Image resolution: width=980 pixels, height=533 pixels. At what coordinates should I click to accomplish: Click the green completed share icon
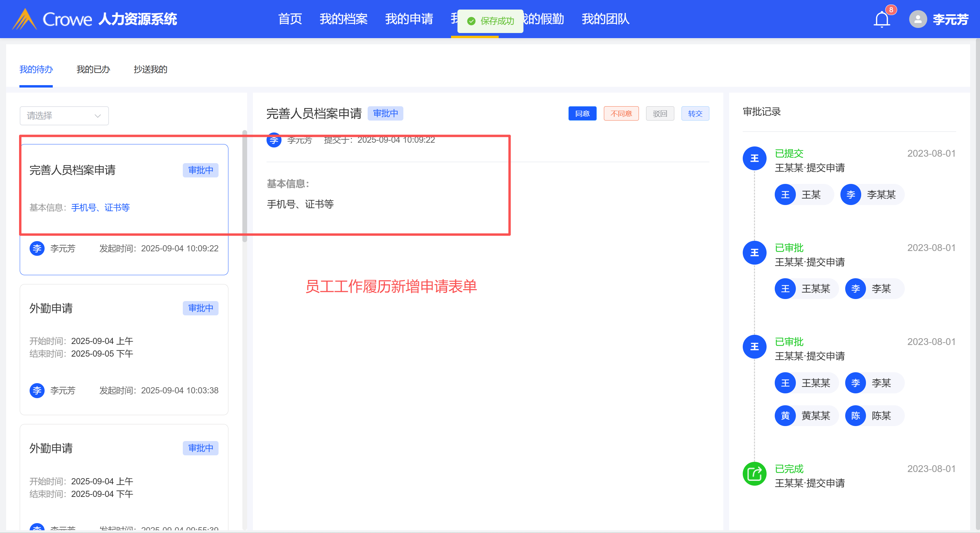tap(754, 474)
